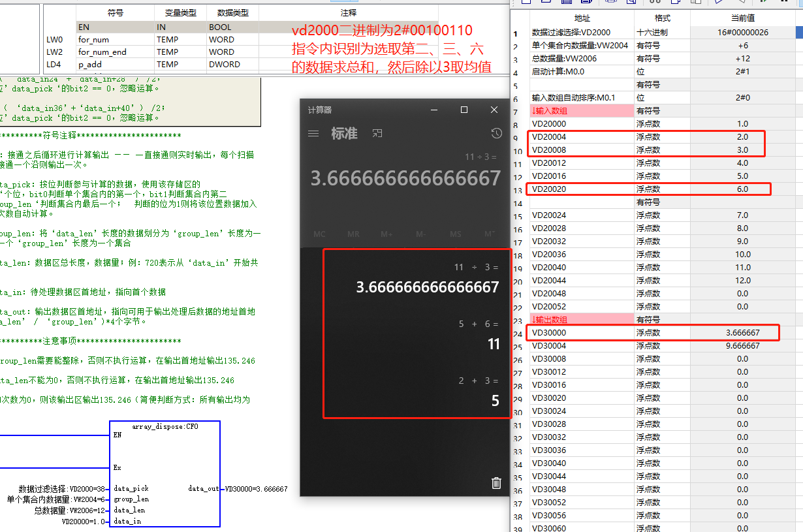The image size is (803, 532).
Task: Click the 12.0 value of VD20044
Action: (x=742, y=280)
